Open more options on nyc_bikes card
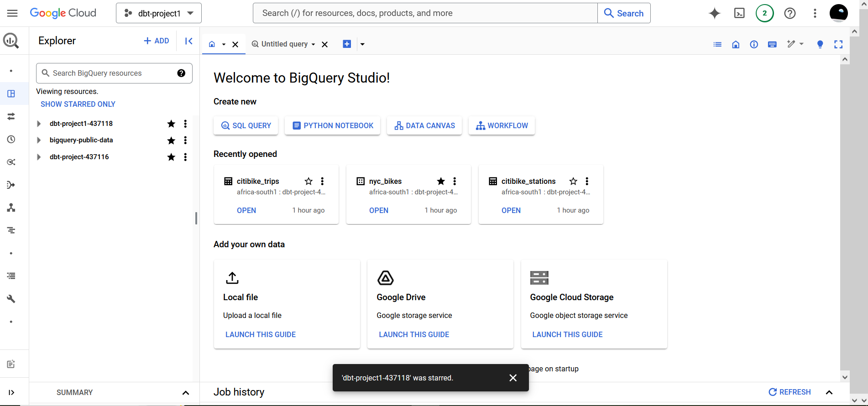 click(455, 181)
